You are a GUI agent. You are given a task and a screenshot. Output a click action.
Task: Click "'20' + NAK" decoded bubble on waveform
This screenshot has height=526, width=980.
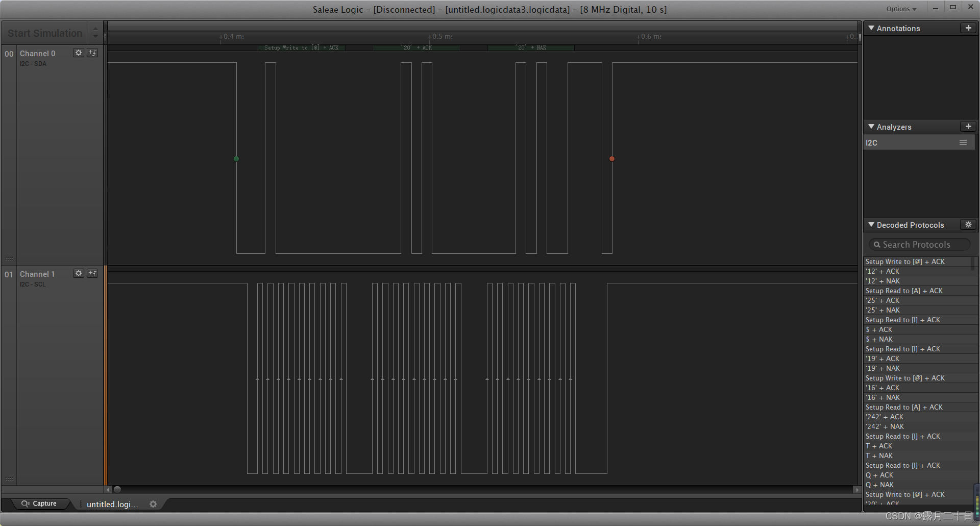coord(531,47)
